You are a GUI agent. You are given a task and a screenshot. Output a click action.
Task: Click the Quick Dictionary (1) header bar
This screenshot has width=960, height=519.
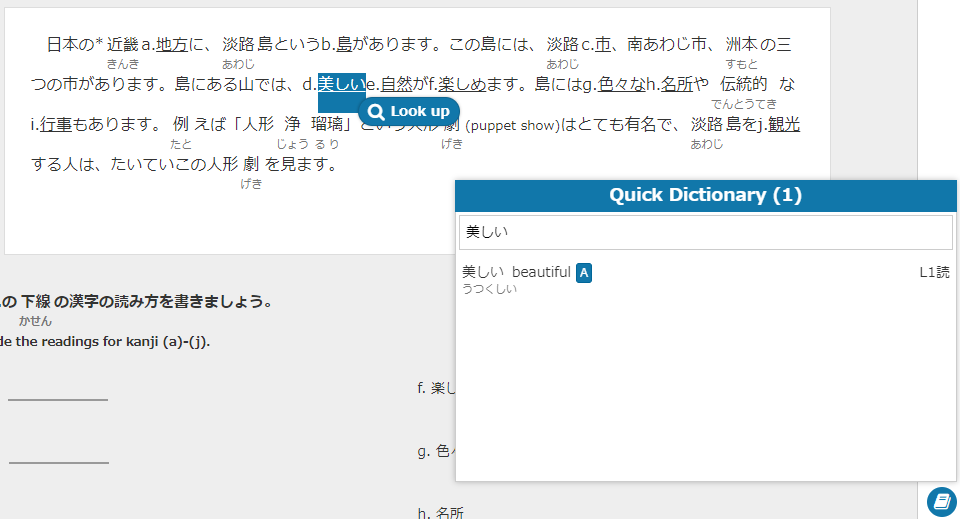pyautogui.click(x=705, y=195)
